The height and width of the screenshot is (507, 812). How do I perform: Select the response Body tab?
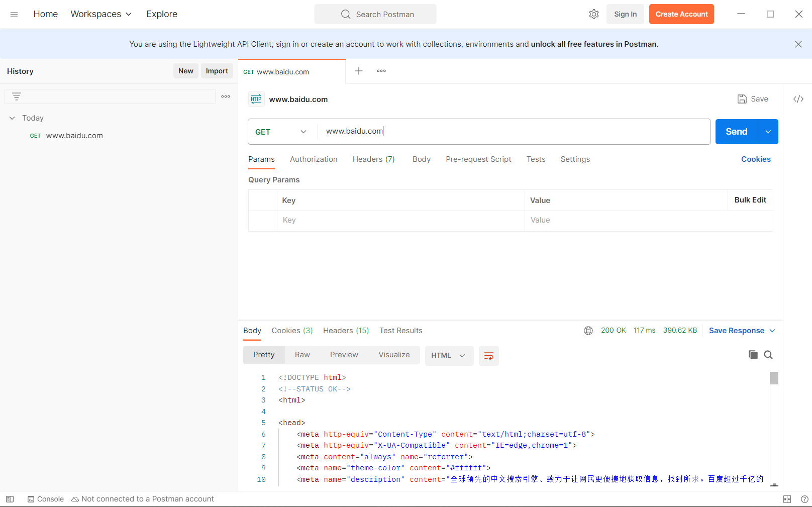252,331
